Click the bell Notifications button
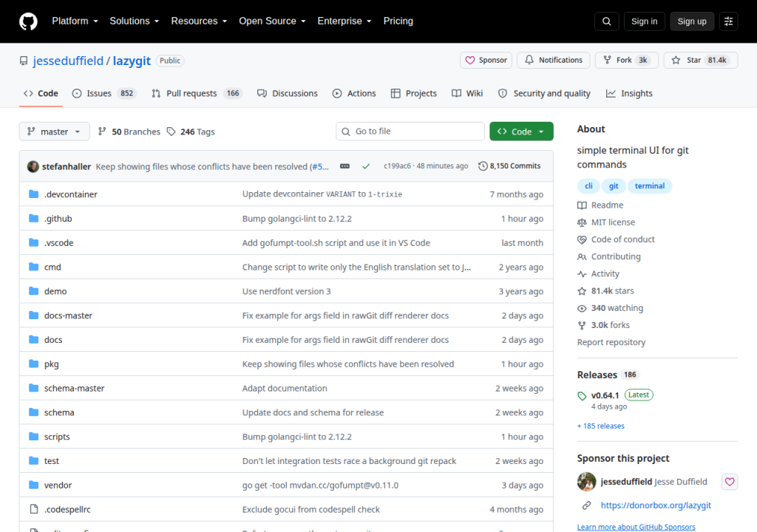 coord(553,61)
